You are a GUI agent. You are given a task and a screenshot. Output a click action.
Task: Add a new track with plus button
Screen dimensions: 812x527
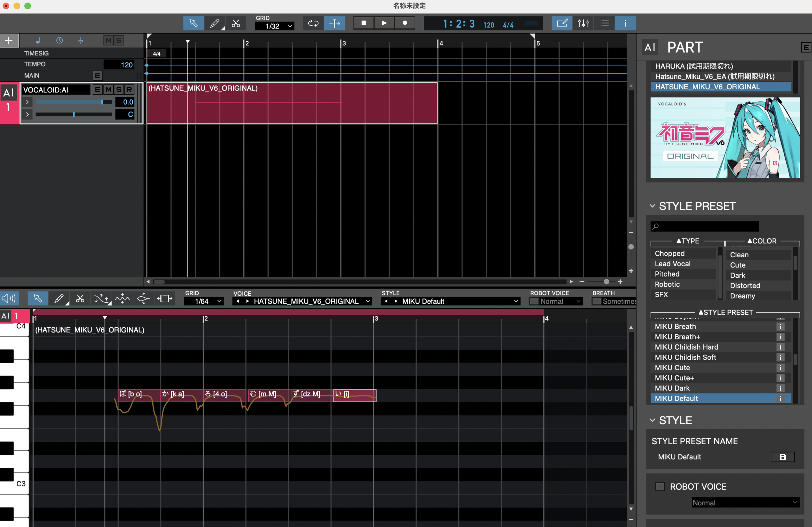click(x=9, y=41)
